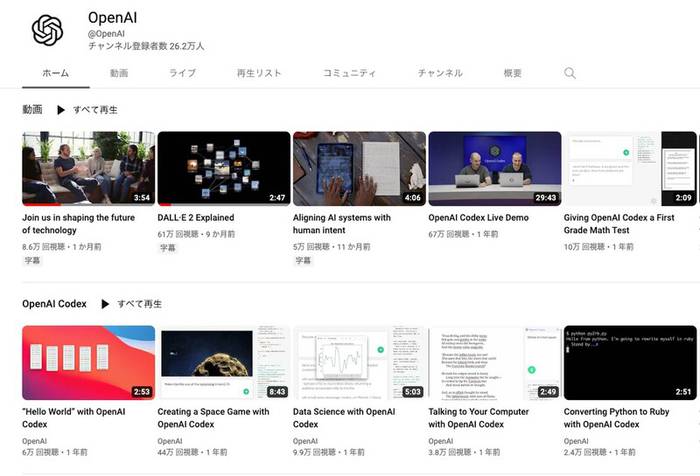The image size is (700, 476).
Task: Open Data Science with OpenAI Codex thumbnail
Action: coord(359,363)
